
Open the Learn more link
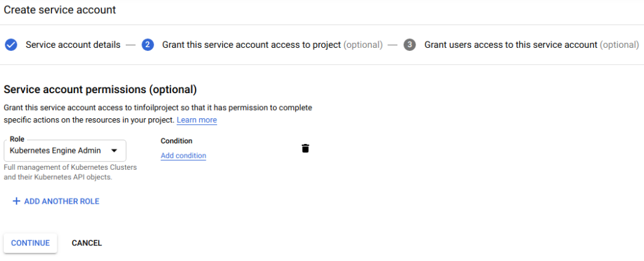coord(197,120)
